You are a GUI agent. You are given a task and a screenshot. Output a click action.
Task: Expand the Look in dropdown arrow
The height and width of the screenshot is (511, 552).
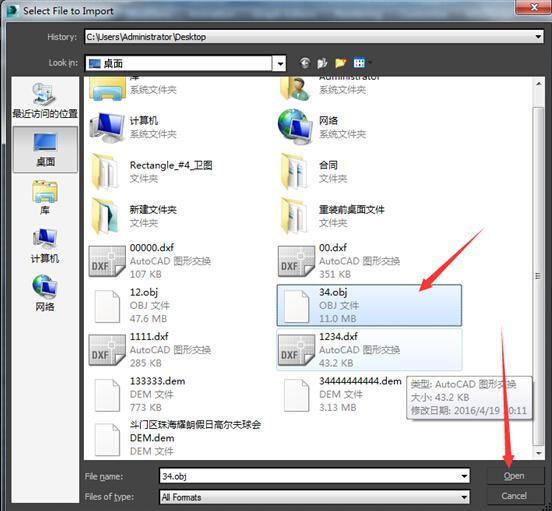click(280, 64)
